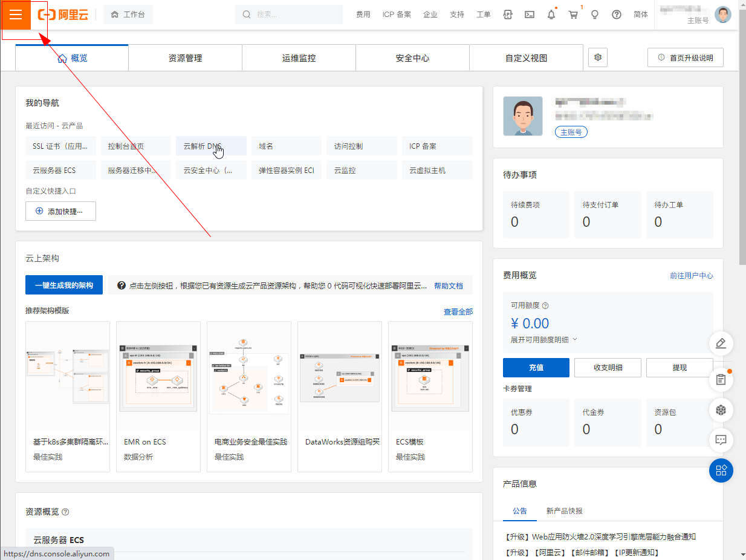Image resolution: width=746 pixels, height=560 pixels.
Task: Click the account avatar in header
Action: pyautogui.click(x=723, y=15)
